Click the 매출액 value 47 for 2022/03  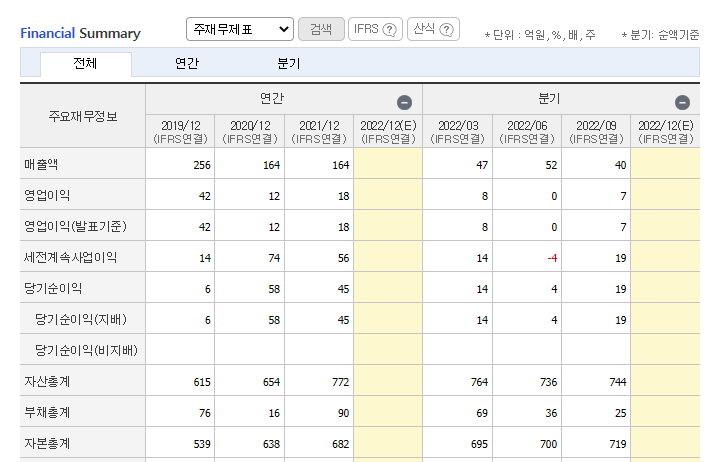click(482, 165)
